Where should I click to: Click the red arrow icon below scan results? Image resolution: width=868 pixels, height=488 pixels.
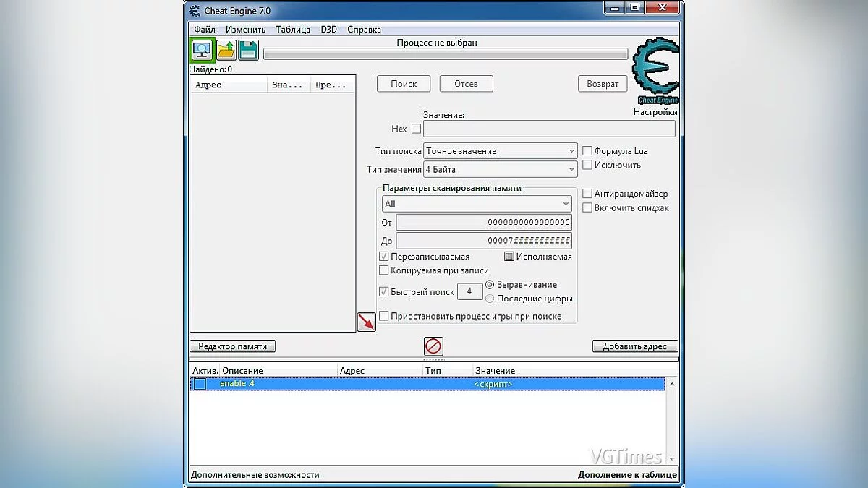[367, 321]
